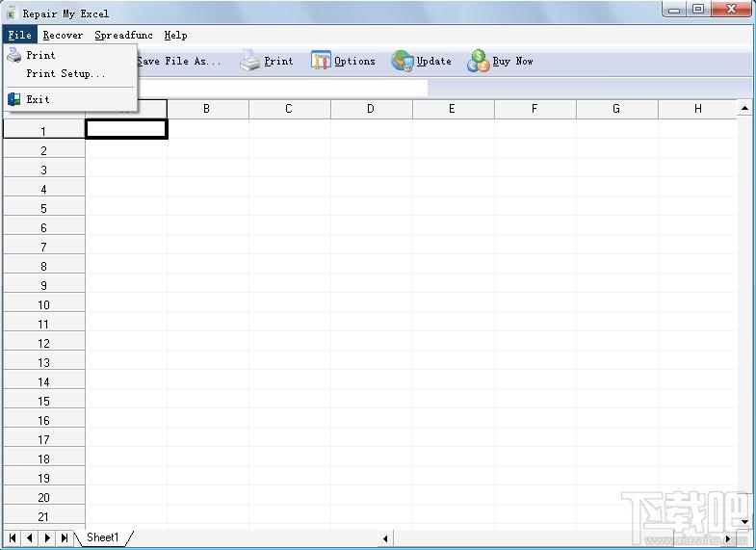Image resolution: width=756 pixels, height=550 pixels.
Task: Go to the last sheet tab arrow
Action: [x=65, y=537]
